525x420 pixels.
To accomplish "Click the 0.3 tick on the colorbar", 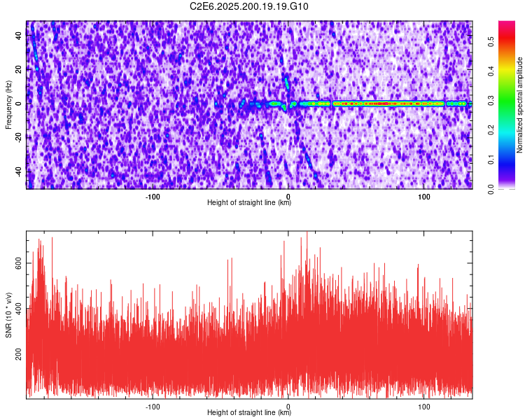I will [491, 101].
